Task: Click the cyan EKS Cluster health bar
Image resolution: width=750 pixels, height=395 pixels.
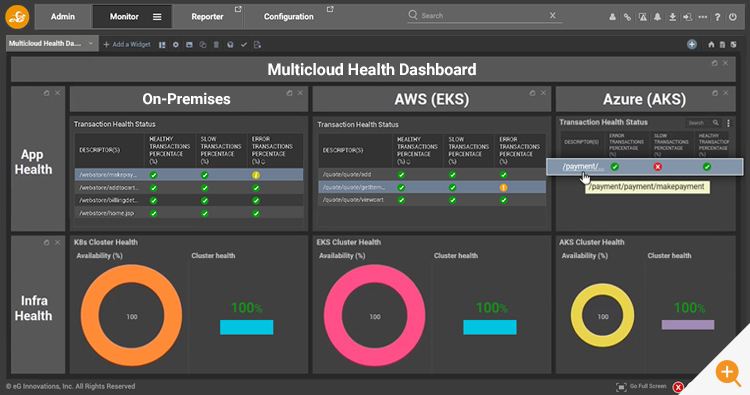Action: [490, 327]
